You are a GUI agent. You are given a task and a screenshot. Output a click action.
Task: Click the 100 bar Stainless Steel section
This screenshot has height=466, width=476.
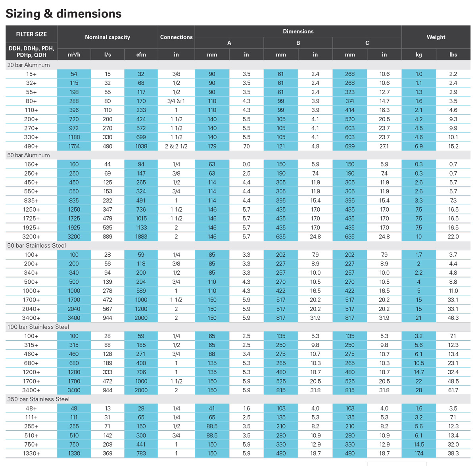tap(38, 327)
